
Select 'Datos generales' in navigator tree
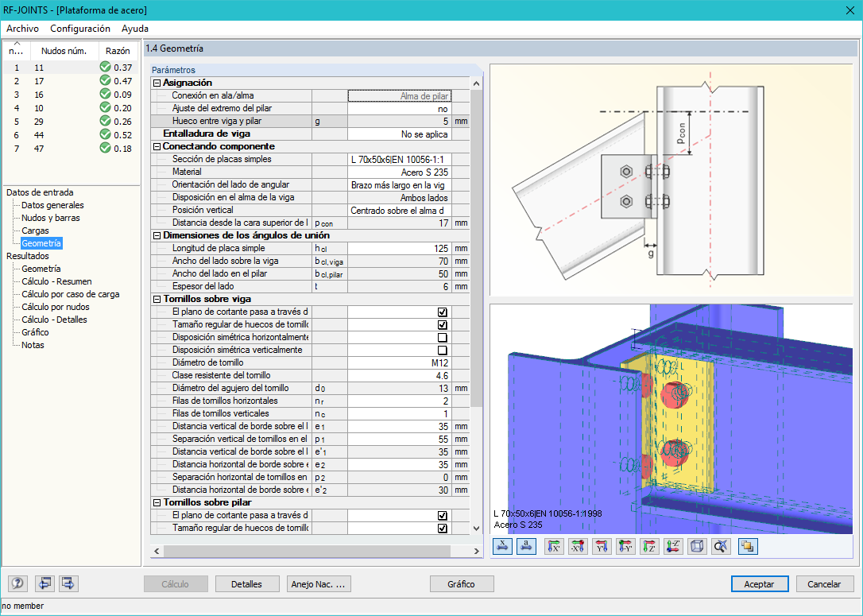52,205
